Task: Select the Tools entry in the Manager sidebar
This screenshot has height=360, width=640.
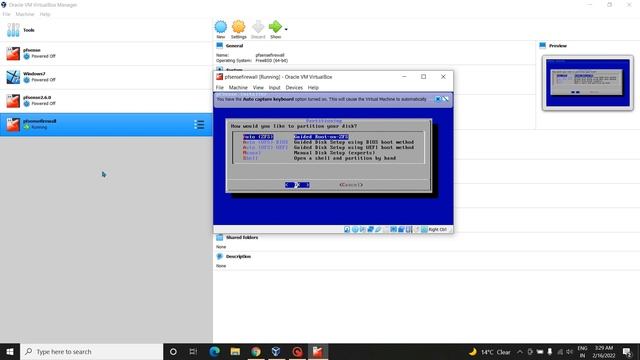Action: 106,30
